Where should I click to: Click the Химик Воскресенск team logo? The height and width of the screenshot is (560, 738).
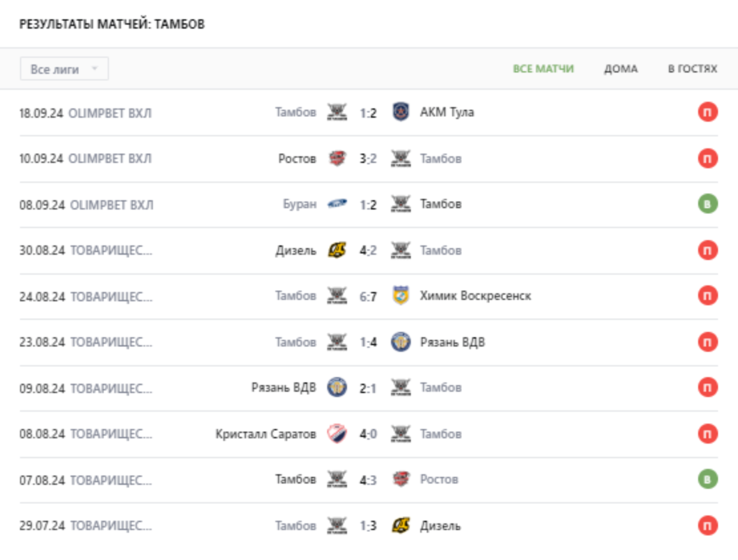(401, 296)
